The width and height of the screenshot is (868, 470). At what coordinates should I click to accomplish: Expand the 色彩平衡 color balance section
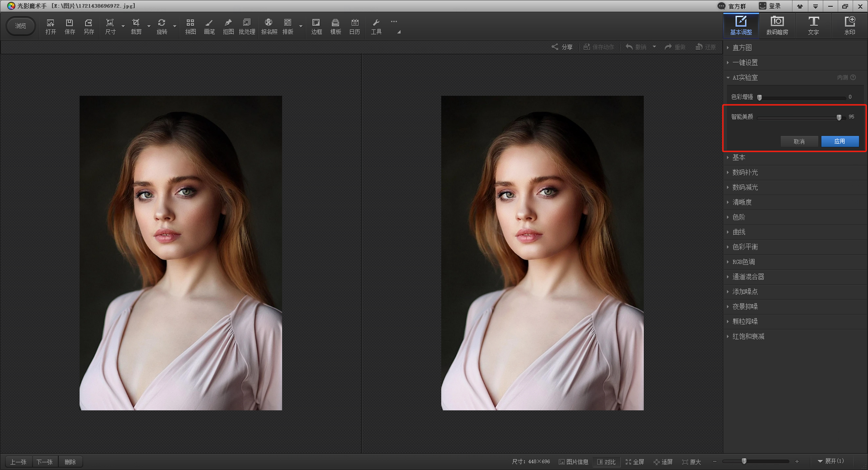(745, 247)
